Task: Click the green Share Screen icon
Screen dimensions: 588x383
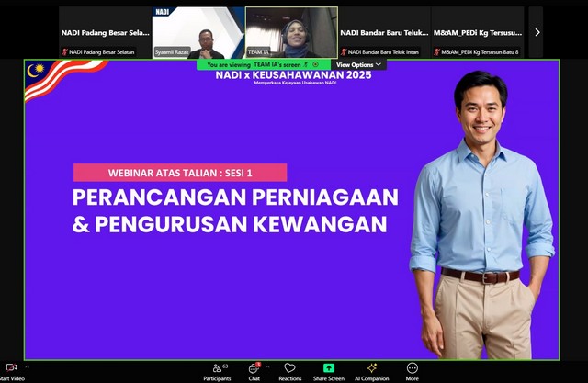Action: pos(328,368)
